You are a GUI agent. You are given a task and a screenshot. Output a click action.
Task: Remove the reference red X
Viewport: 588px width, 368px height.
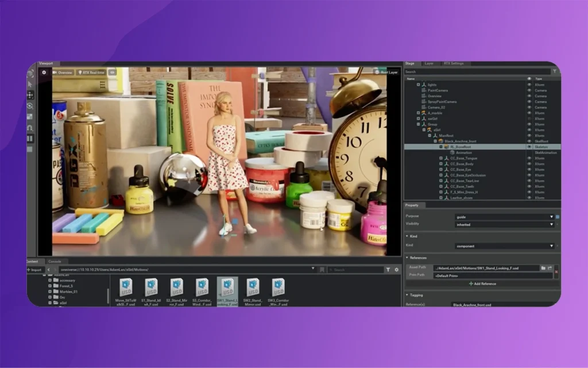[556, 271]
